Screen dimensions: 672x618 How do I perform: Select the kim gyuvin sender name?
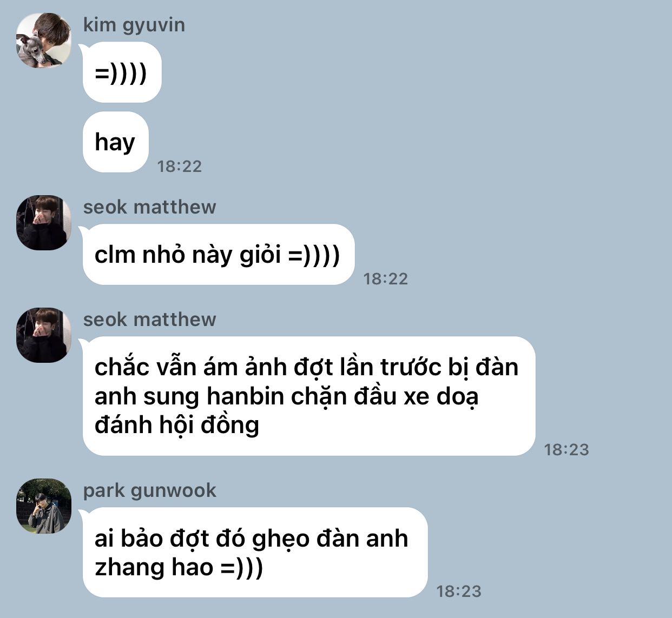point(134,25)
